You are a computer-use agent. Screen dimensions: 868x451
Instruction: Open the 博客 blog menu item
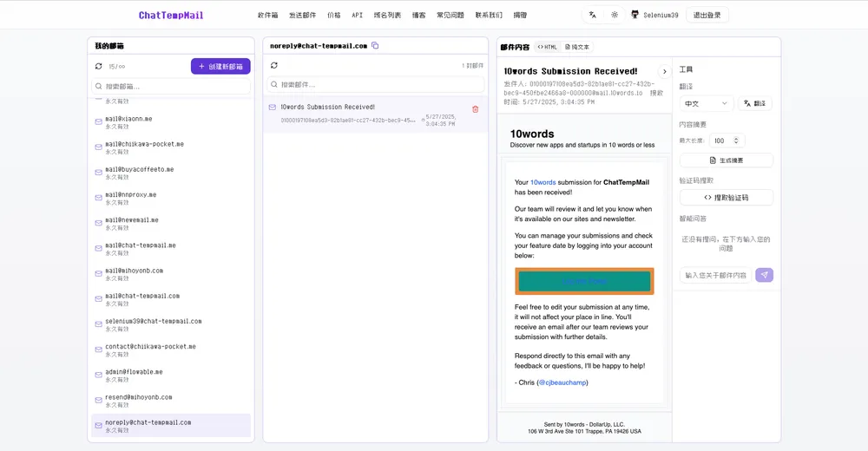[x=418, y=16]
